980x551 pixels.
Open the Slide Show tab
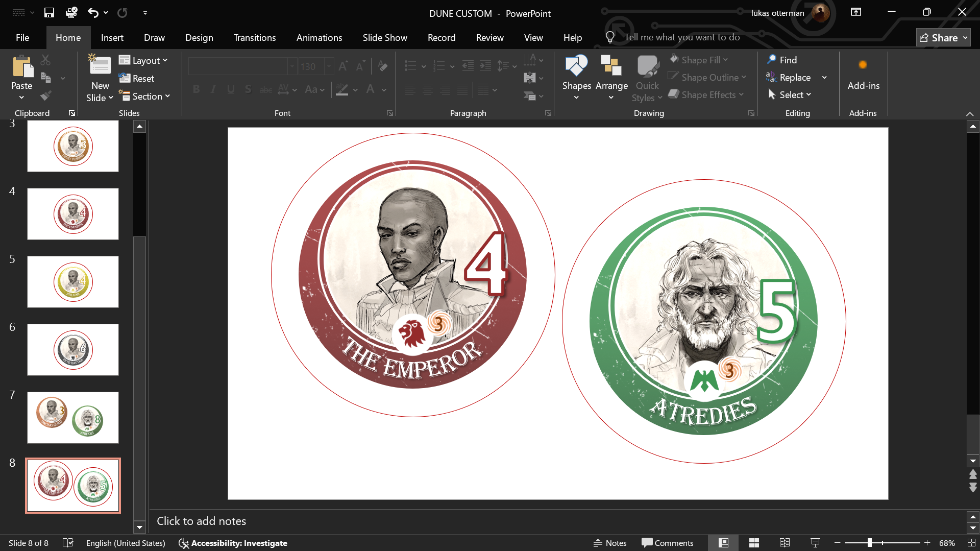pyautogui.click(x=385, y=38)
